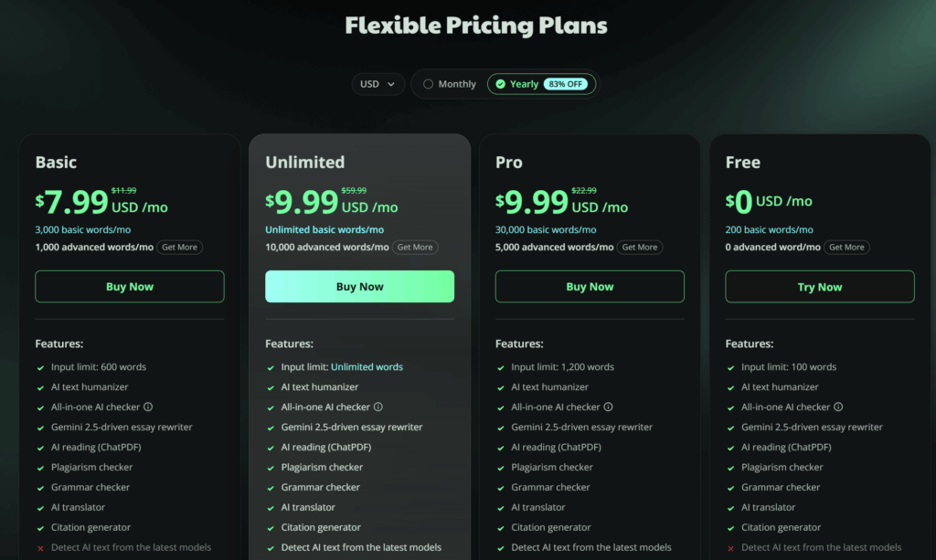
Task: Click Get More in the Pro plan
Action: point(640,248)
